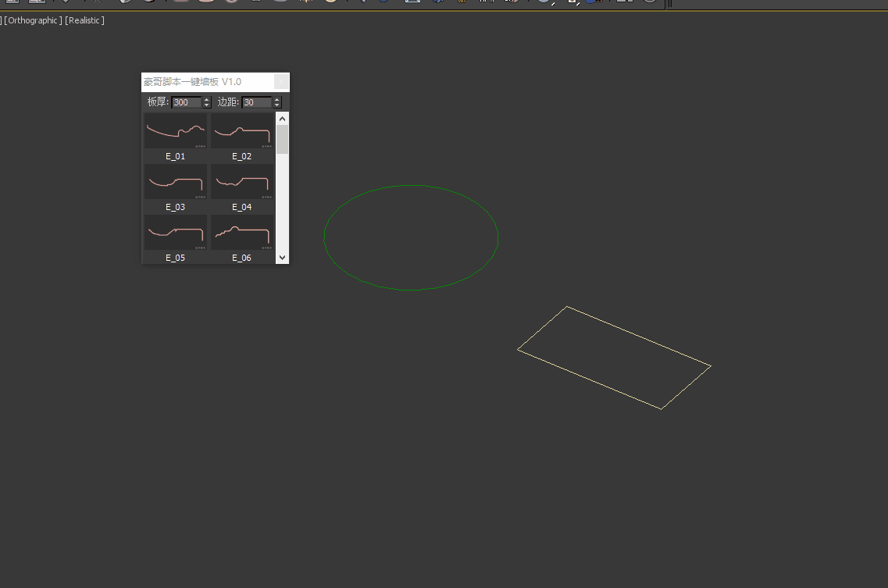Open the Realistic shading label menu
This screenshot has height=588, width=888.
pyautogui.click(x=84, y=20)
